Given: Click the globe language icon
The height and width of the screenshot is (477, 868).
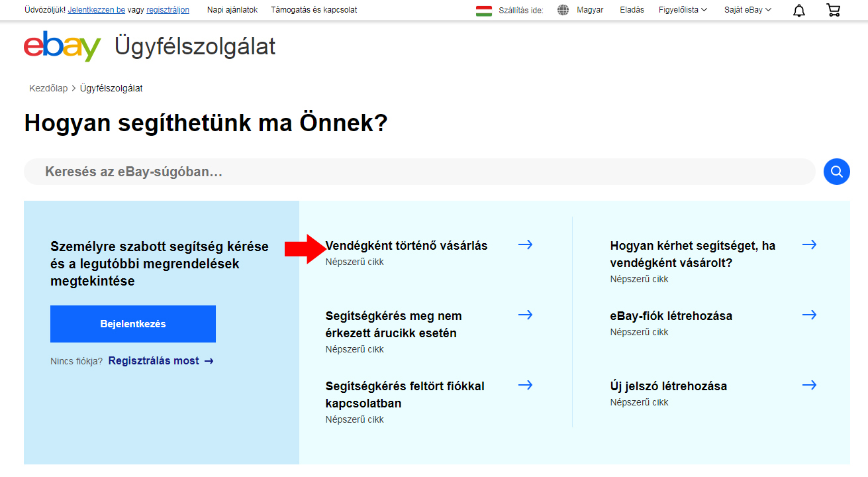Looking at the screenshot, I should (563, 10).
